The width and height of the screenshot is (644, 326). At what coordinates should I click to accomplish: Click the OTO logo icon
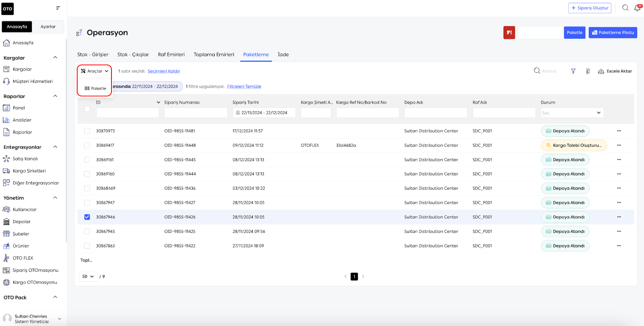pyautogui.click(x=8, y=9)
